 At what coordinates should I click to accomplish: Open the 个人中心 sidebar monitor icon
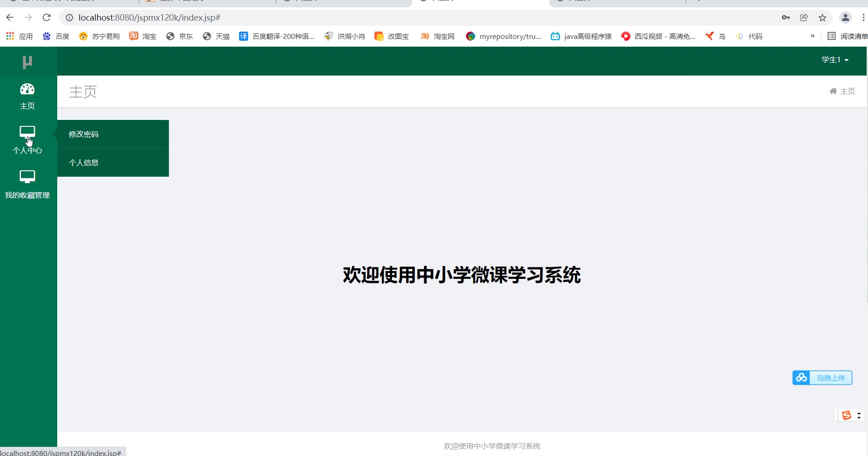[x=27, y=132]
